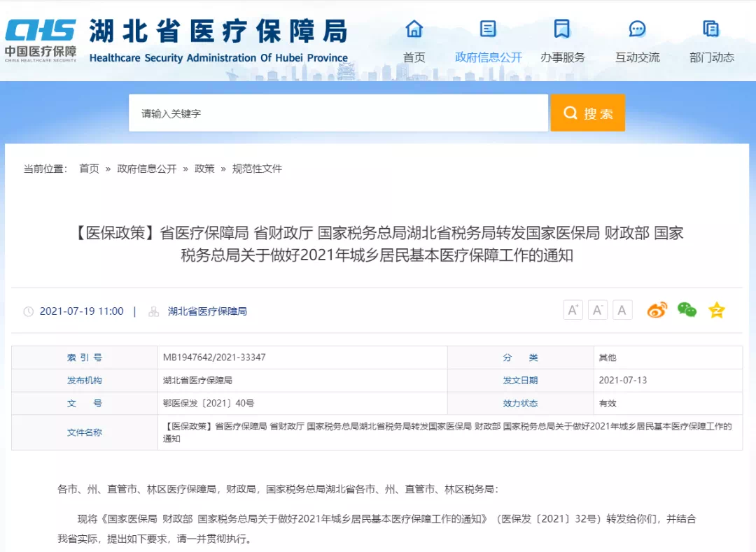Click the orange 搜索 search button
Screen dimensions: 756x552
pyautogui.click(x=587, y=113)
